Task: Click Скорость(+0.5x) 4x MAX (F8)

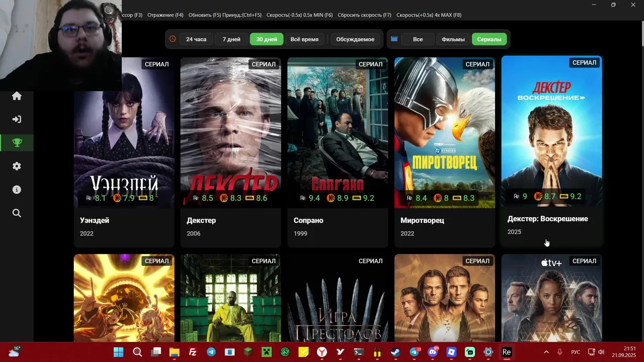Action: 429,15
